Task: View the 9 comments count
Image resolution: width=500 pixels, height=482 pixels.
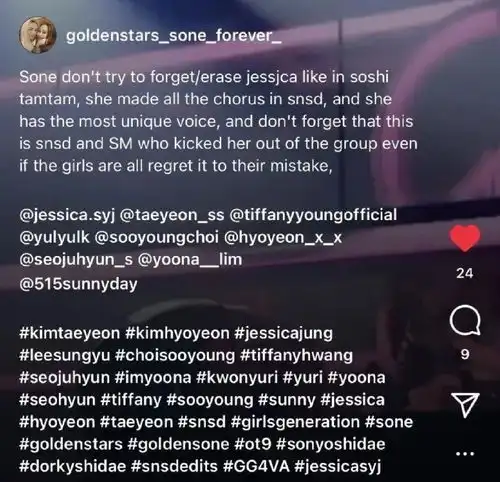Action: point(465,354)
